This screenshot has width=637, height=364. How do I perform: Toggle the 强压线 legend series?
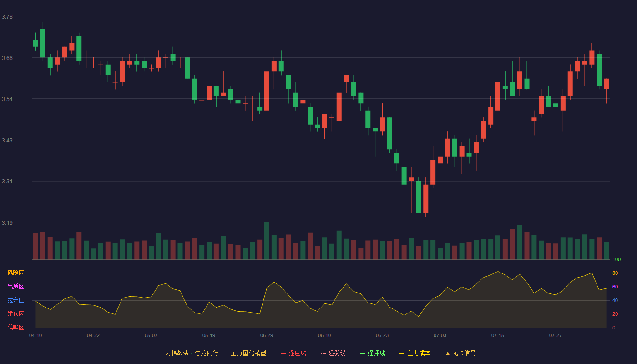click(x=293, y=353)
